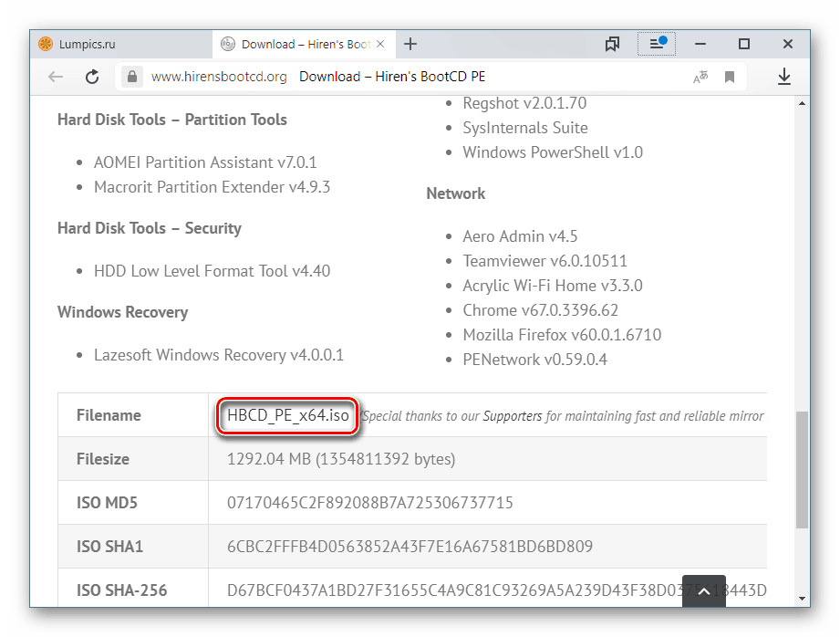Open the bookmarks collections icon in title bar
Screen dimensions: 840x637
[x=612, y=44]
